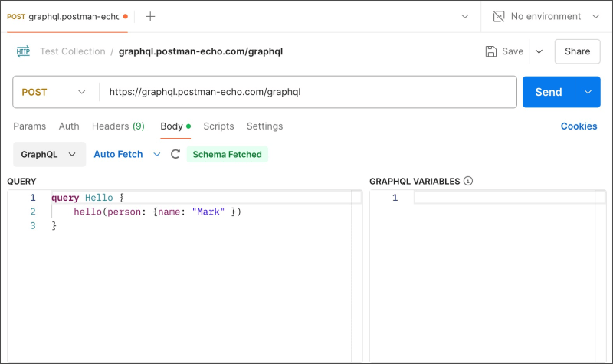Click the HTTP request type icon
This screenshot has height=364, width=613.
click(x=23, y=51)
